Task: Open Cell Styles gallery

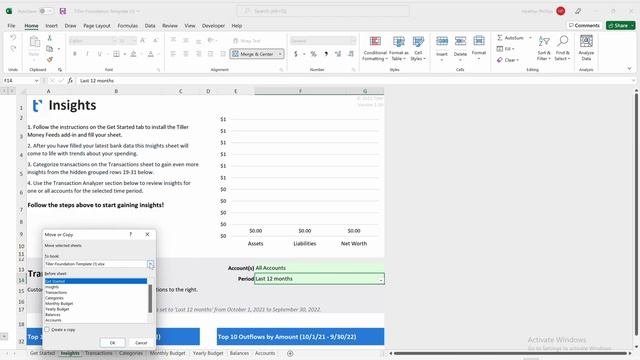Action: click(418, 48)
